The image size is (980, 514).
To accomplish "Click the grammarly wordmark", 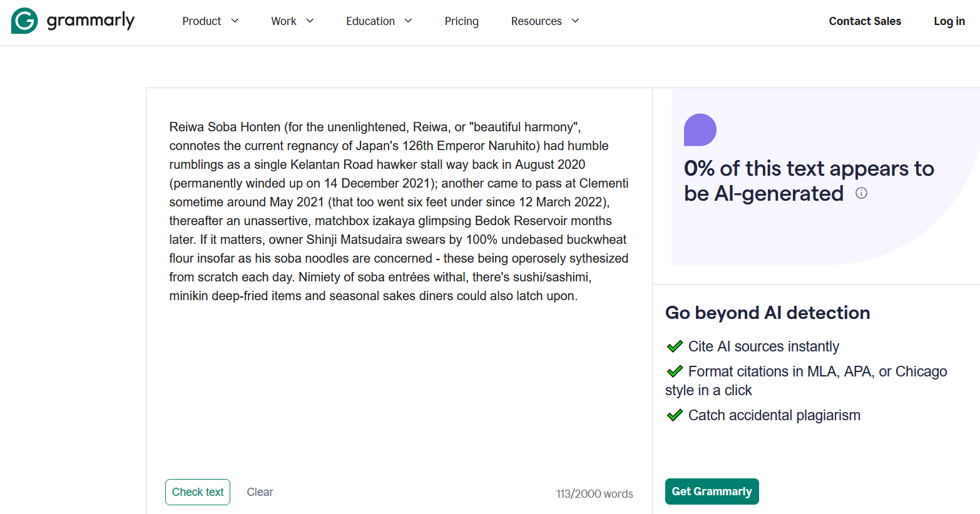I will (x=91, y=21).
